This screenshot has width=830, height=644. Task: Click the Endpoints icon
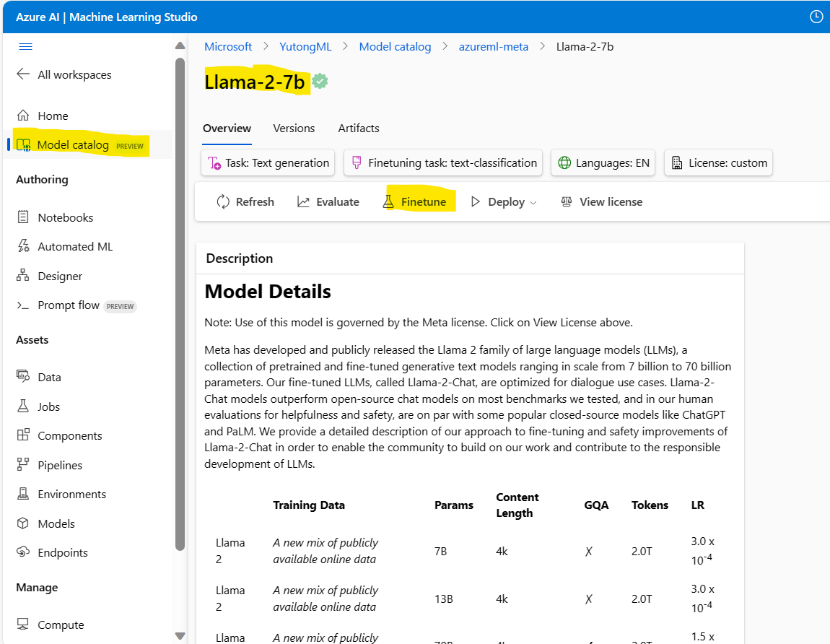[23, 552]
